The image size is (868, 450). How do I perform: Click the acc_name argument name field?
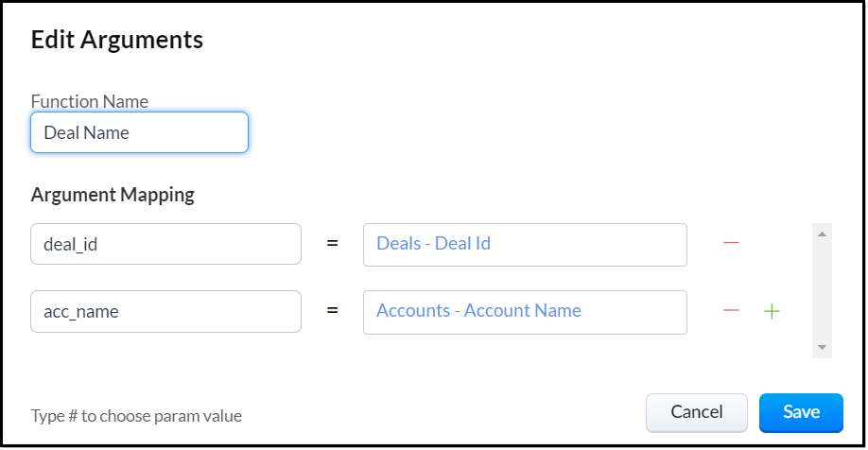click(x=165, y=311)
